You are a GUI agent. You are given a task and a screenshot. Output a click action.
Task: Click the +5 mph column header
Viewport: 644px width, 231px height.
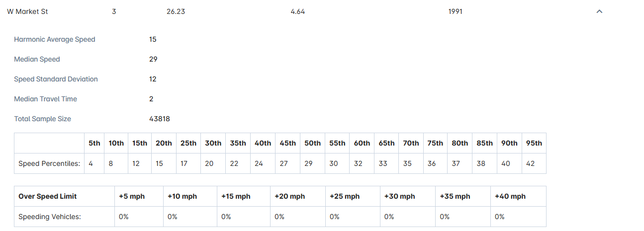[x=132, y=196]
